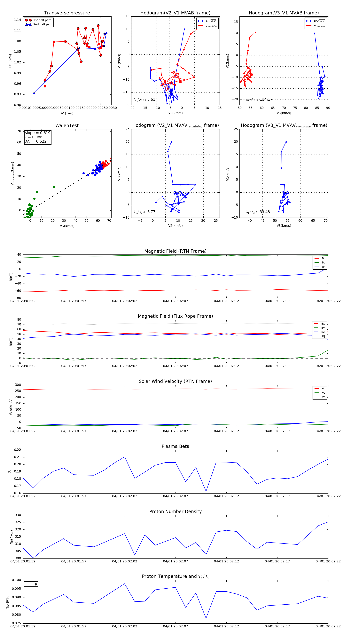This screenshot has height=644, width=351.
Task: Click the 'Hodogram (V2_V1 MVAV remaining frame)' title
Action: coord(175,125)
